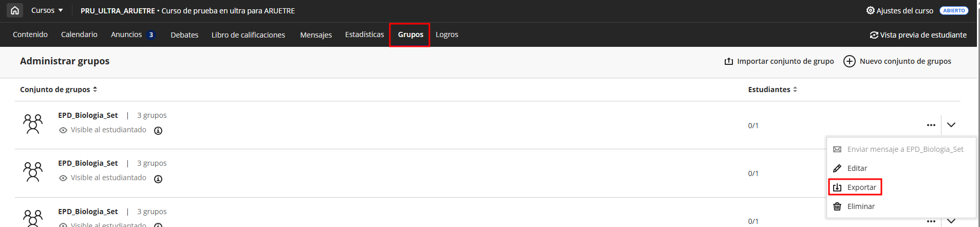Open the course settings gear icon

coord(870,10)
